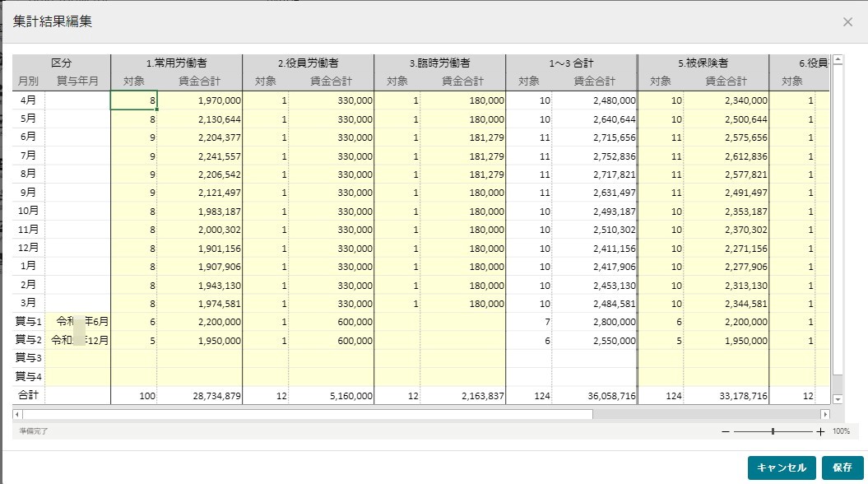Select 4月 常用労働者 対象 cell
868x484 pixels.
click(134, 100)
